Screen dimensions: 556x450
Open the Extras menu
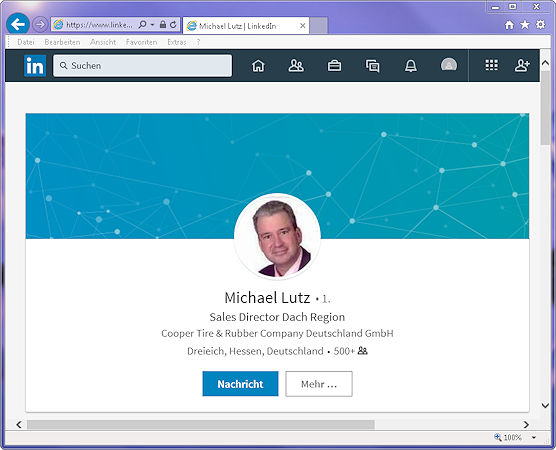[x=177, y=42]
